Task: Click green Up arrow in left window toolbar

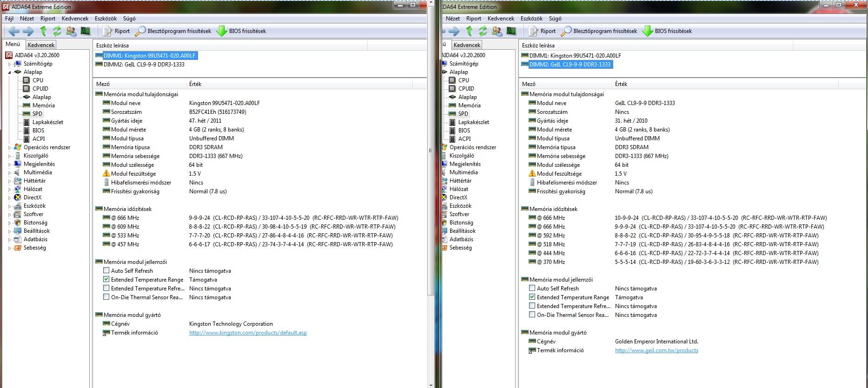Action: click(x=43, y=31)
